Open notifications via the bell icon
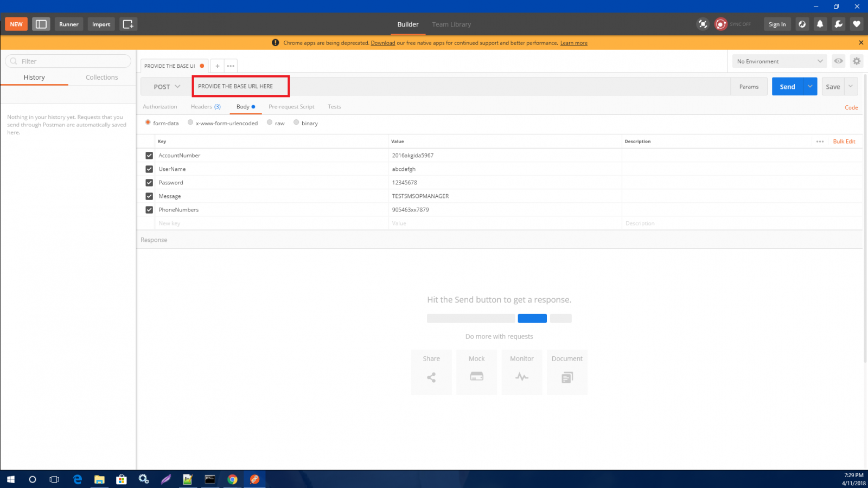The image size is (868, 488). click(820, 24)
